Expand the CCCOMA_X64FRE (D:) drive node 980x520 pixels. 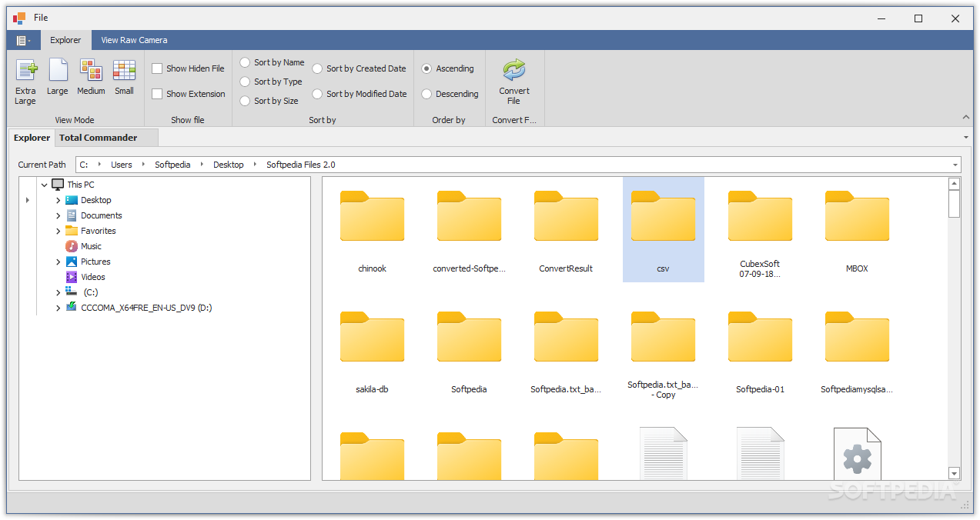tap(58, 308)
